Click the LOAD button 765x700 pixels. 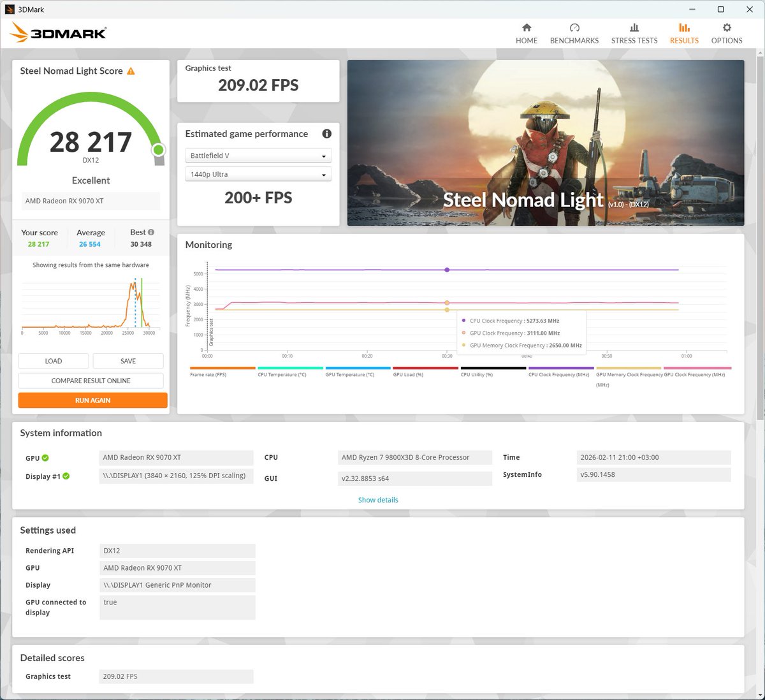(54, 361)
